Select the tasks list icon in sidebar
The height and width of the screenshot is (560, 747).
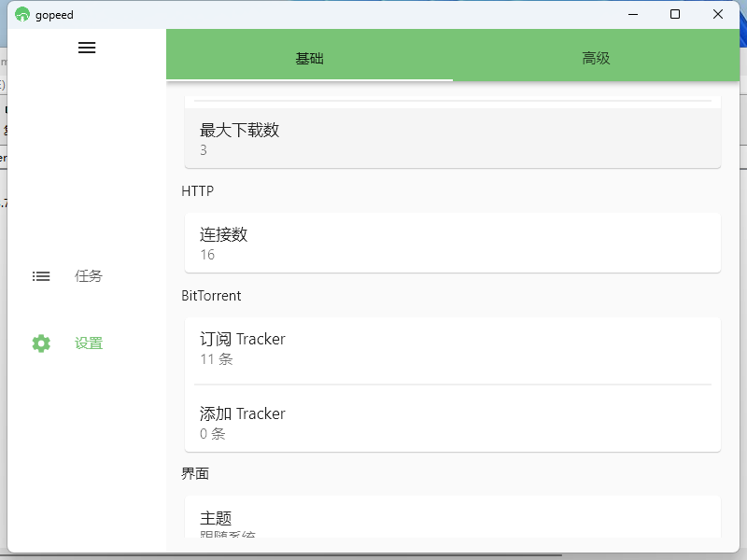[x=41, y=275]
